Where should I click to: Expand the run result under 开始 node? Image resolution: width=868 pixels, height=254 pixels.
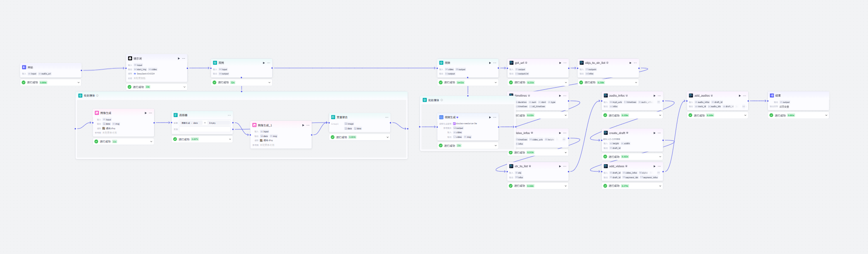pos(79,83)
